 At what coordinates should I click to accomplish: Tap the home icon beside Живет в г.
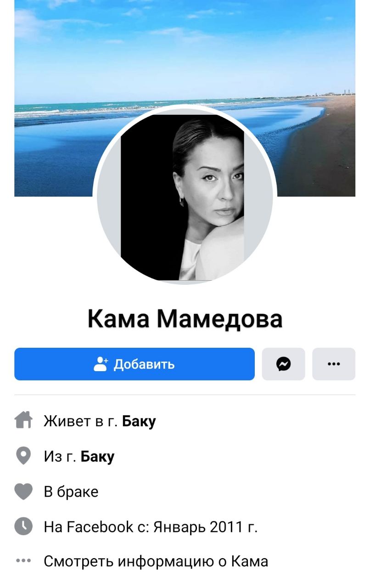(23, 420)
